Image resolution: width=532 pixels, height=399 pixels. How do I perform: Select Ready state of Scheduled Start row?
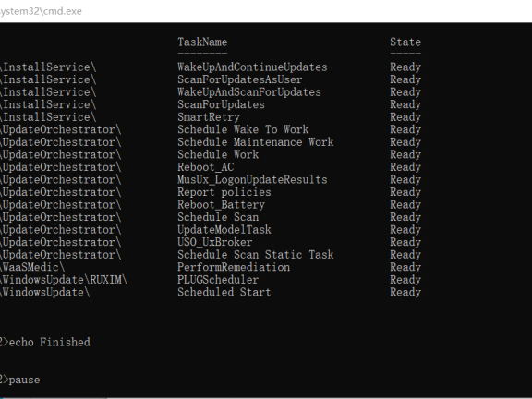tap(405, 292)
